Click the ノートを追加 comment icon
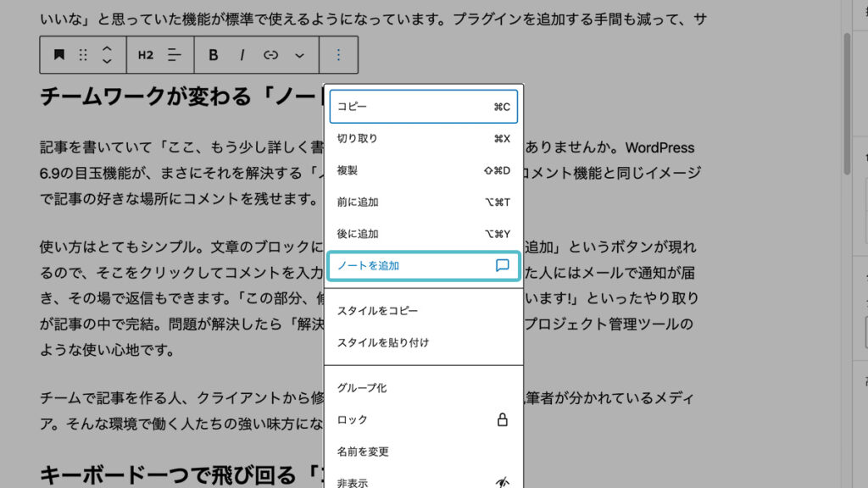This screenshot has width=868, height=488. tap(502, 265)
